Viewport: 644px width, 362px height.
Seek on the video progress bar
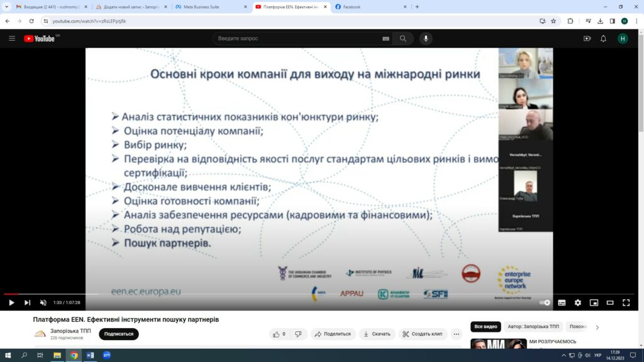coord(319,294)
